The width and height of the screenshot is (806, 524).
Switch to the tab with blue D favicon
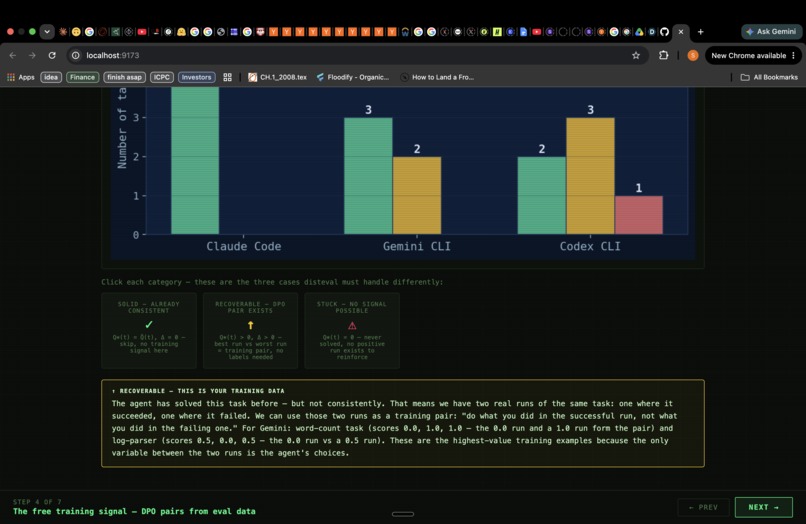(652, 32)
